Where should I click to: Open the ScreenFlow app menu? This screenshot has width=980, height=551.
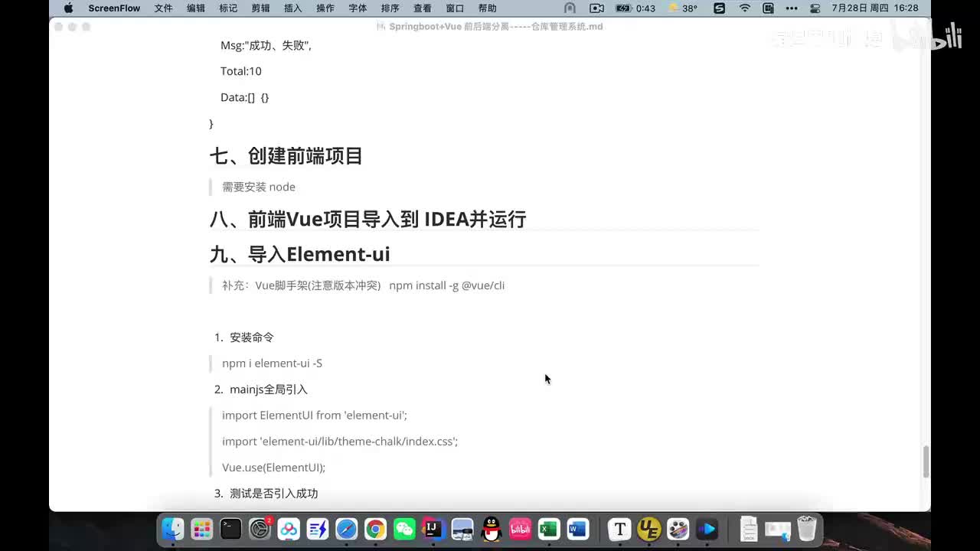tap(114, 8)
